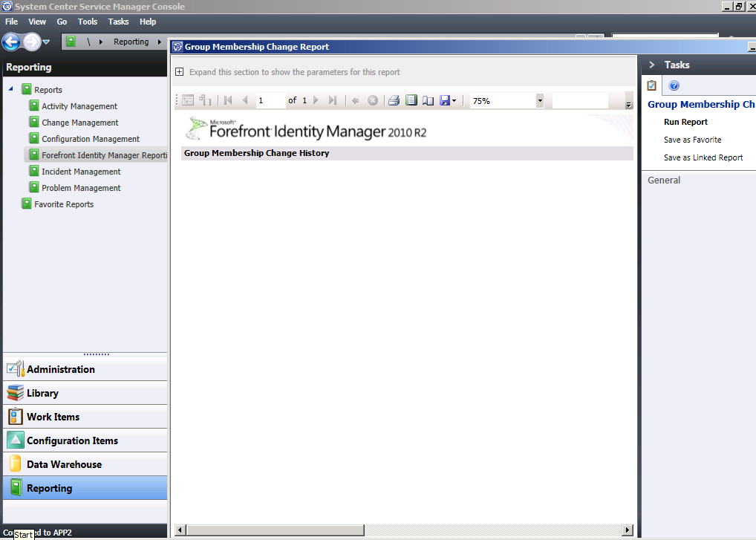This screenshot has width=756, height=540.
Task: Expand the report parameters section
Action: 180,72
